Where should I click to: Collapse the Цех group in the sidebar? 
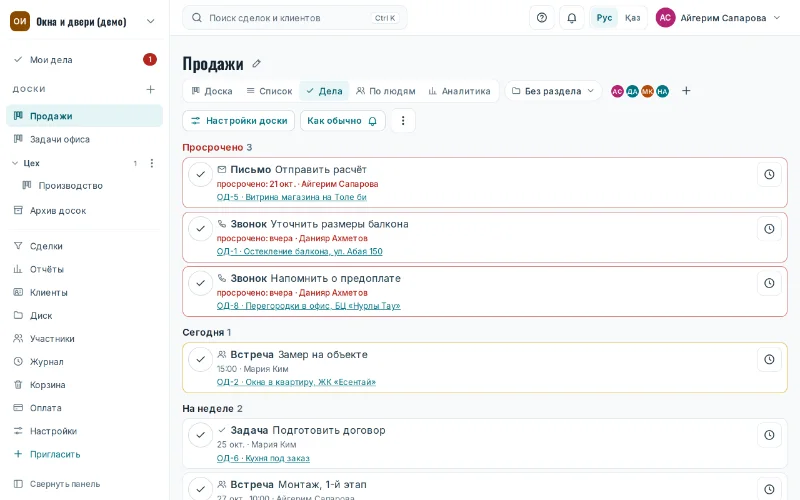(x=15, y=163)
